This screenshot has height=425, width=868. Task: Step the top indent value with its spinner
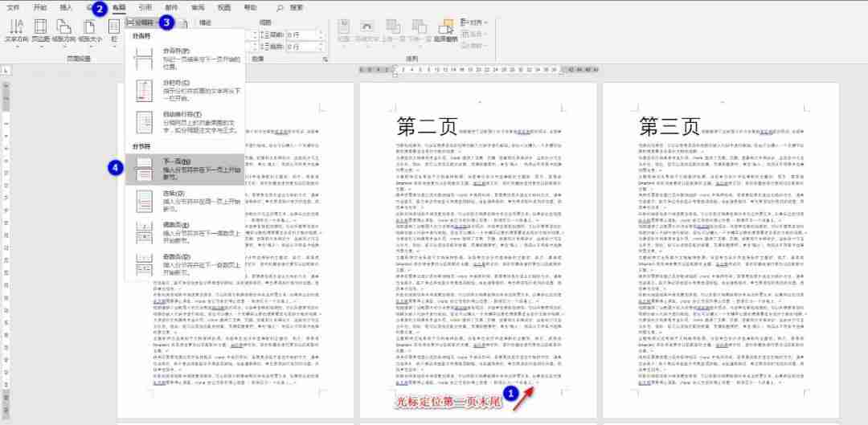(x=255, y=35)
